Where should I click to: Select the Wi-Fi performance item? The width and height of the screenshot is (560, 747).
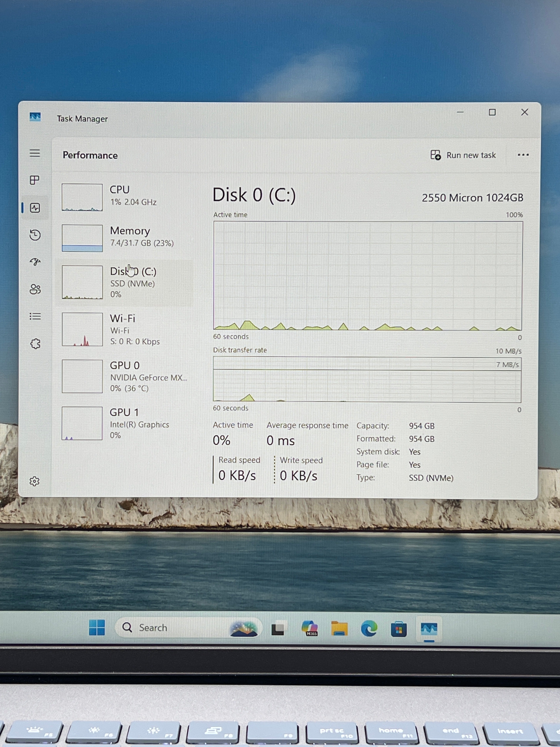click(124, 329)
